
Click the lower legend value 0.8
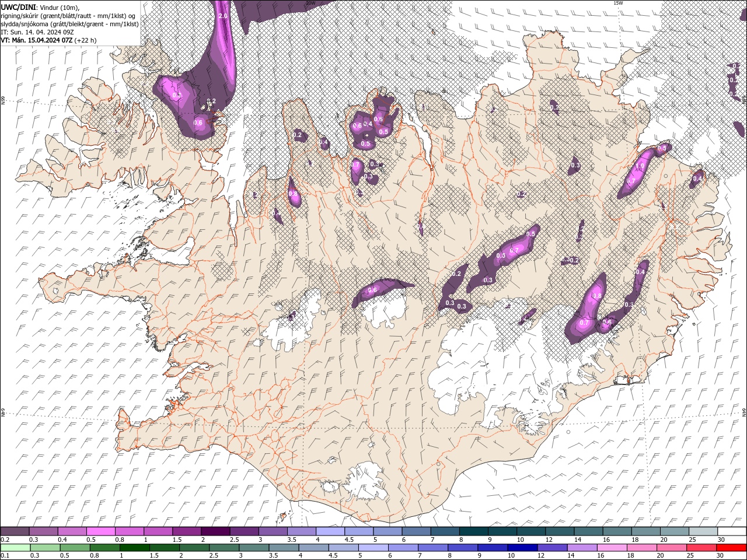point(93,556)
